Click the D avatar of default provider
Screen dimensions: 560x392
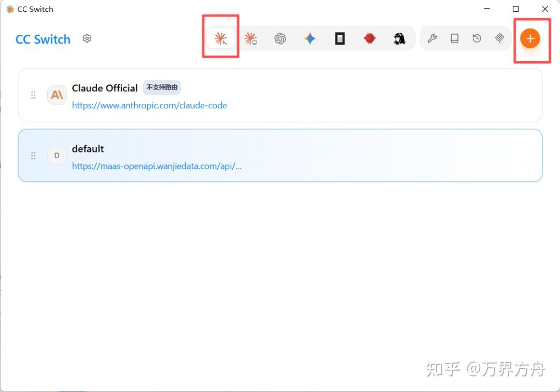[x=57, y=156]
